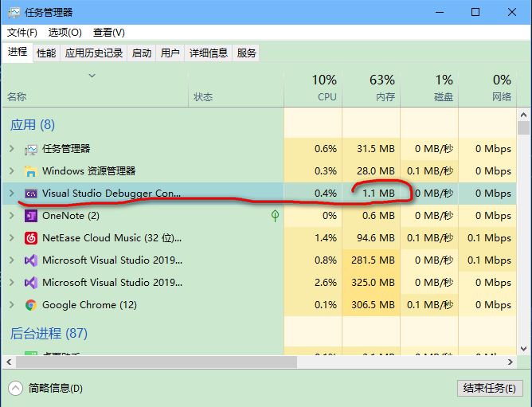The width and height of the screenshot is (532, 407).
Task: Expand Visual Studio 2019 row using 325.0 MB
Action: pyautogui.click(x=12, y=283)
